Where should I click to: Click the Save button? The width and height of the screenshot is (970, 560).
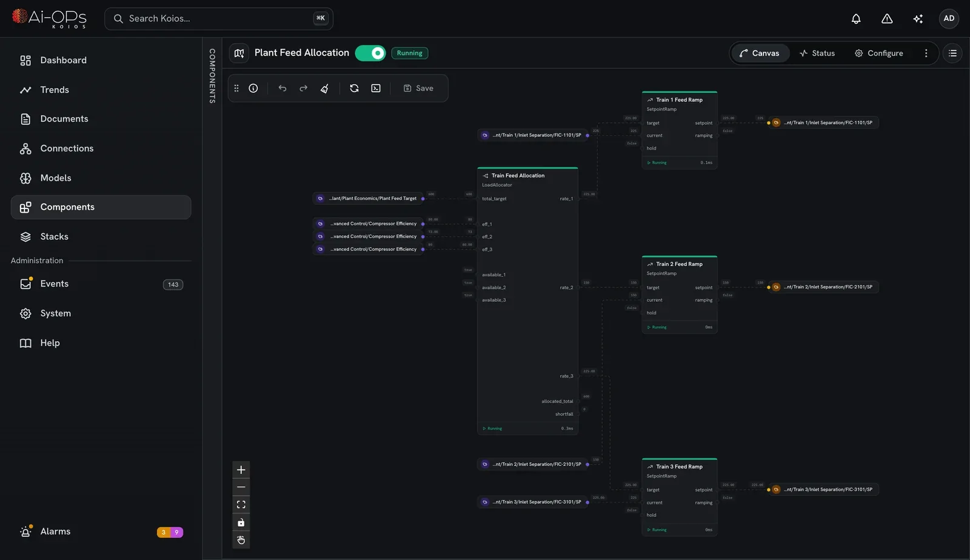(x=418, y=88)
